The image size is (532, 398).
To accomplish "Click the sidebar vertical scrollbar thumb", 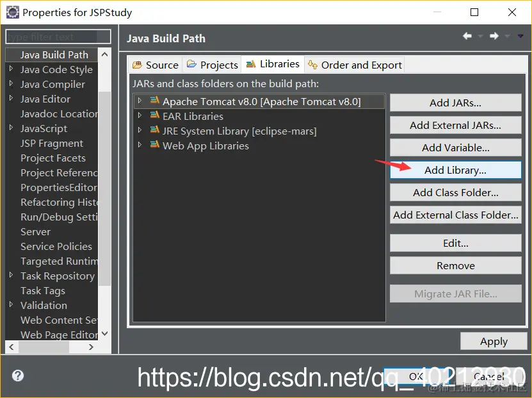I will (x=104, y=188).
